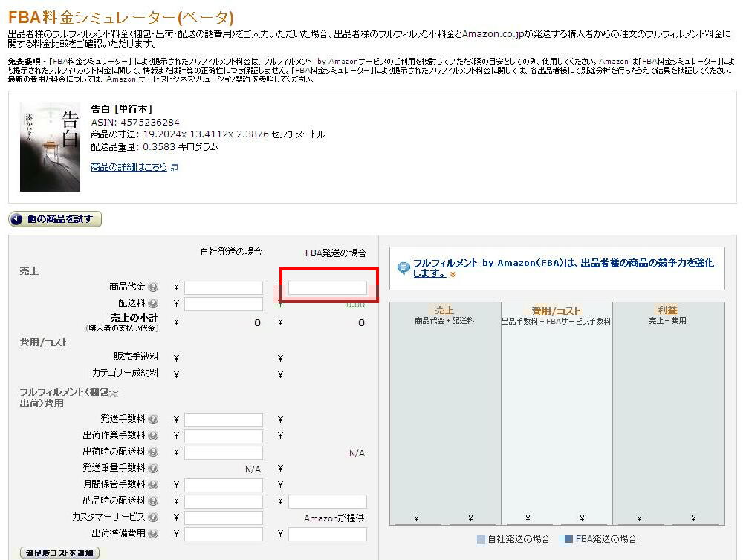749x560 pixels.
Task: Click the highlighted FBA 商品代金 input field
Action: pyautogui.click(x=327, y=286)
